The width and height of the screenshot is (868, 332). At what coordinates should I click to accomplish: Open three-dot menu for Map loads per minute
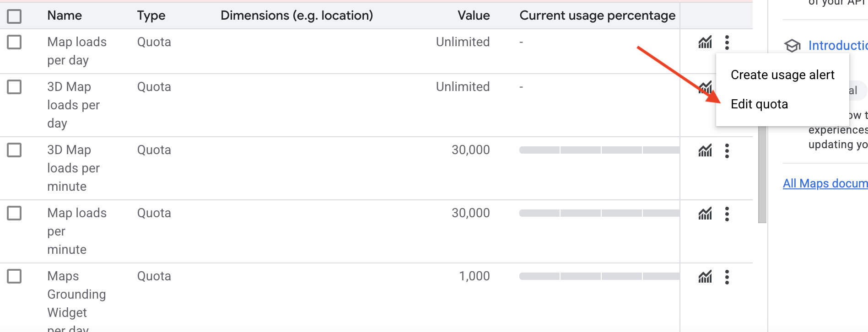coord(727,214)
